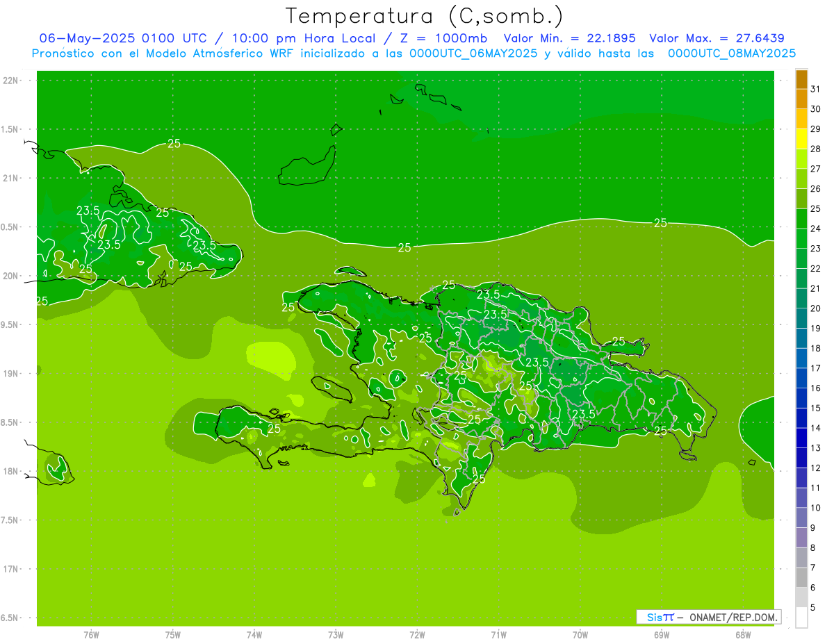Click the "71W" longitude axis label
The image size is (834, 644).
pos(498,635)
